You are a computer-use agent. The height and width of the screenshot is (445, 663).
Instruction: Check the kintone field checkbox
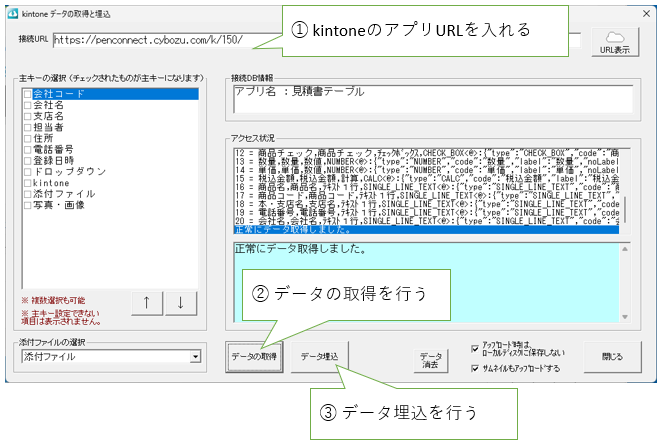28,183
